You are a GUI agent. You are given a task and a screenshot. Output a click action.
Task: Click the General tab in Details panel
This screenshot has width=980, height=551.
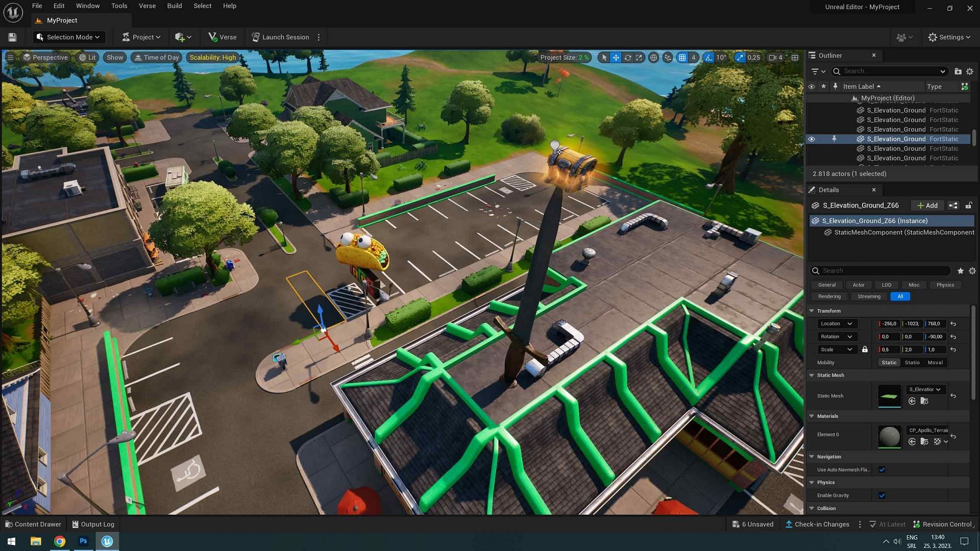click(x=826, y=285)
